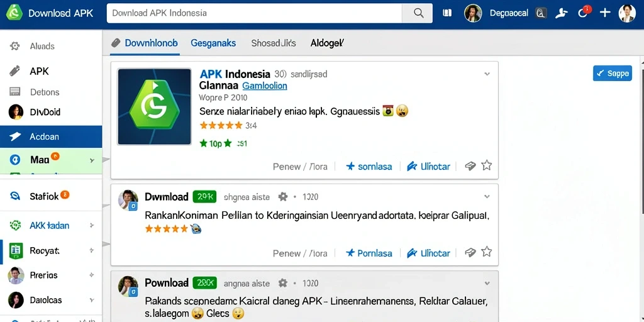The width and height of the screenshot is (644, 322).
Task: Click the add-person icon in header
Action: (561, 13)
